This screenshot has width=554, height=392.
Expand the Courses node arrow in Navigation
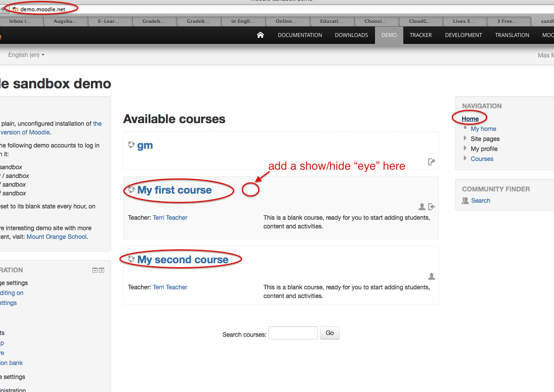tap(465, 158)
